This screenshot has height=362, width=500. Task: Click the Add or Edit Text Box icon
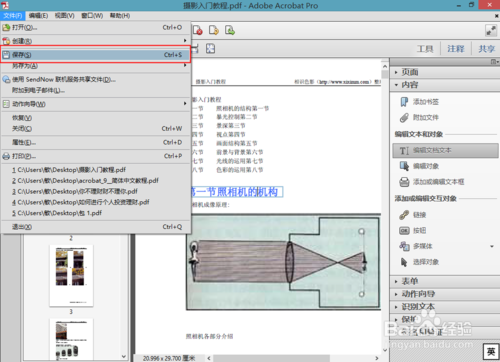point(404,182)
